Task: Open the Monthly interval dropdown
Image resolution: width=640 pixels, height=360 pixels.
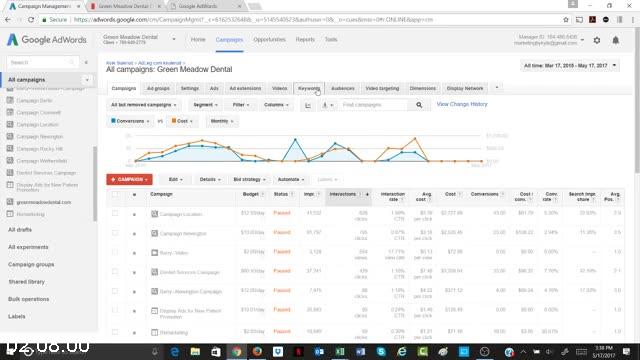Action: point(222,121)
